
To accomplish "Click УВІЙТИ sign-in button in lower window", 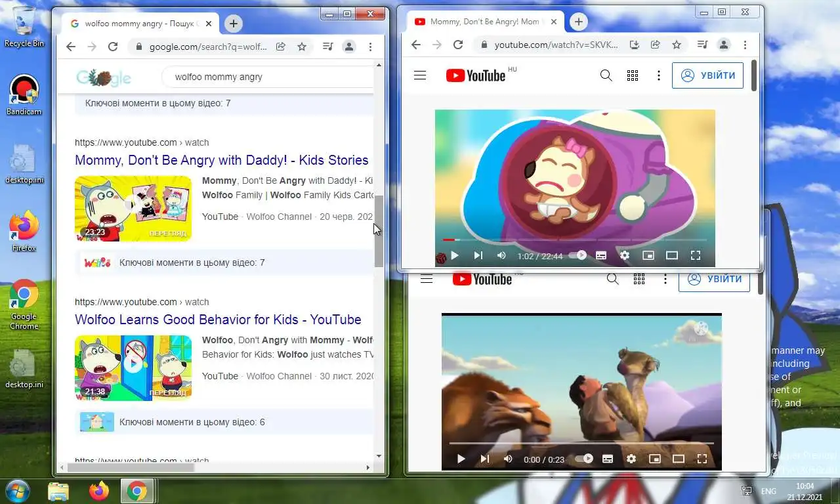I will [714, 282].
